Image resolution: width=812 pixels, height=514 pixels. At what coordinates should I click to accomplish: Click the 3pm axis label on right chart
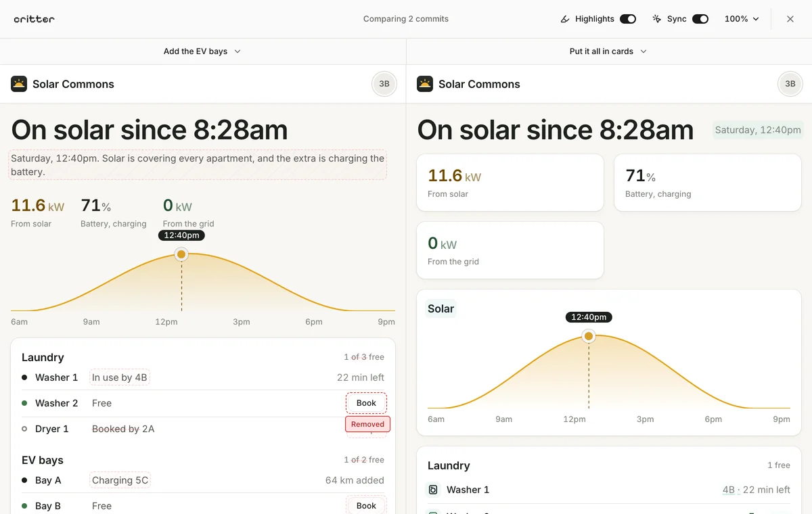point(646,419)
